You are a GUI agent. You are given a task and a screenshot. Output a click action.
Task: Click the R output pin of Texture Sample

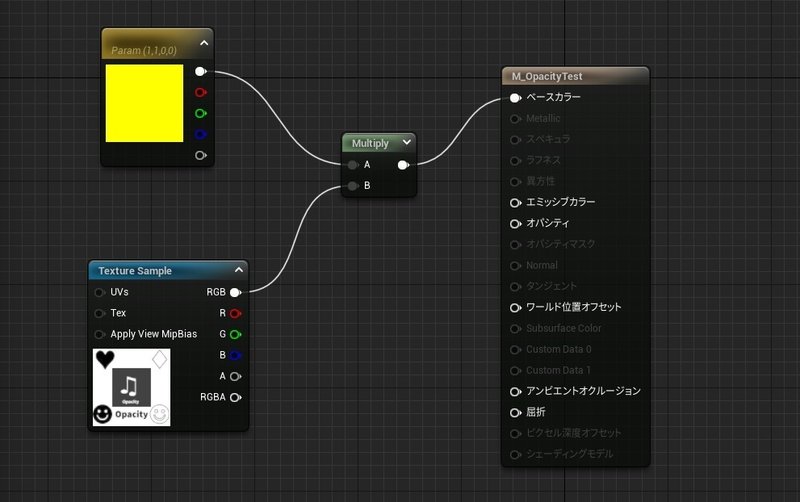click(x=235, y=313)
